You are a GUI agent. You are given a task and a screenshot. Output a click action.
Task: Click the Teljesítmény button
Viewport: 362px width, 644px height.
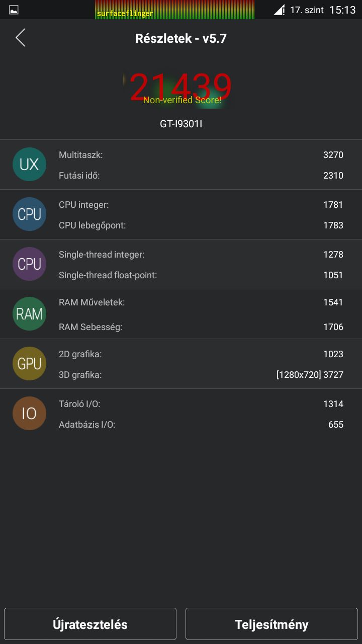271,624
